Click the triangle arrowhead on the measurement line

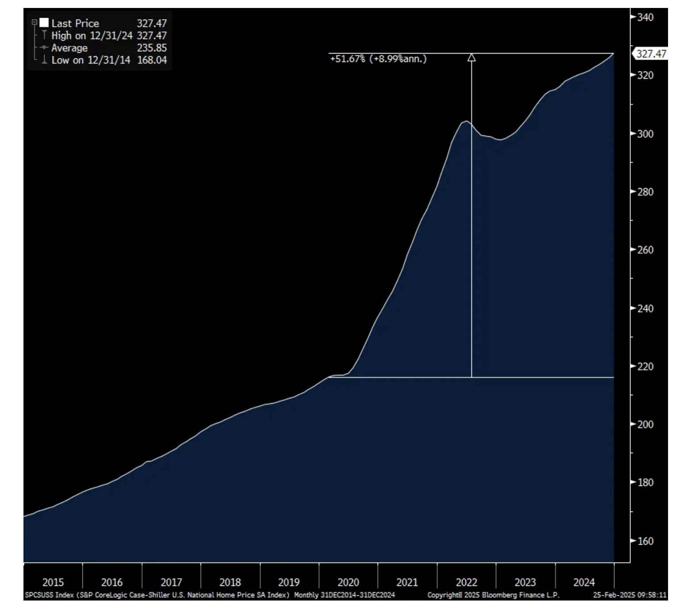(471, 58)
